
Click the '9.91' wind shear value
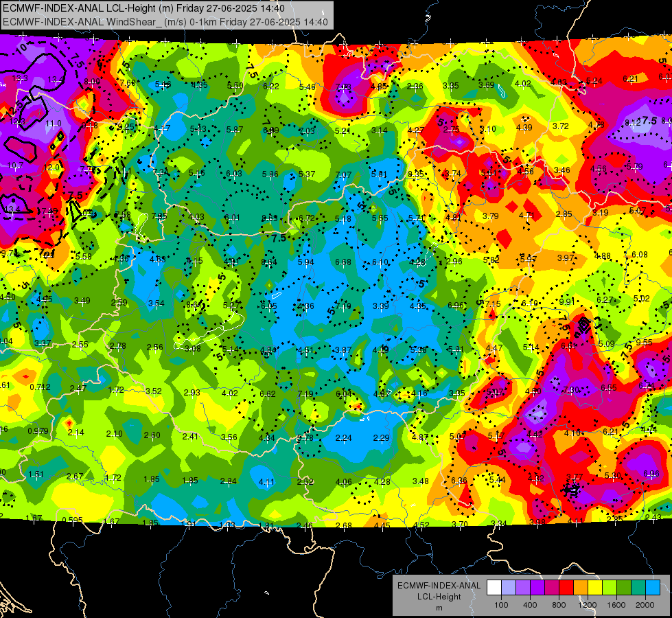566,302
